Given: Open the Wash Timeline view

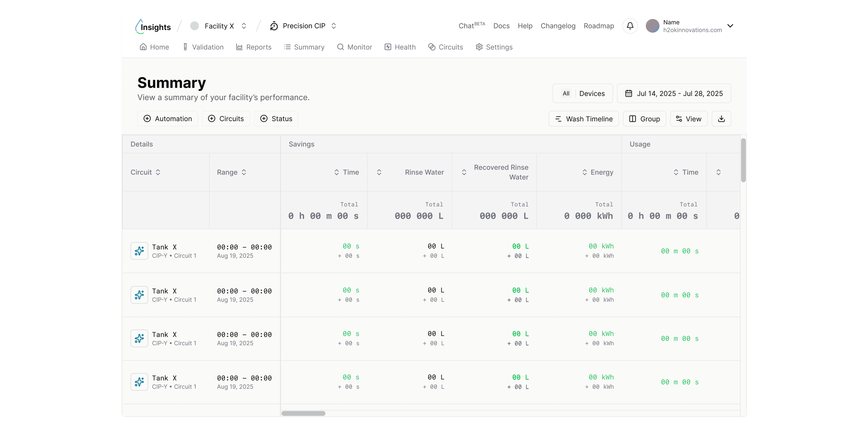Looking at the screenshot, I should point(583,119).
